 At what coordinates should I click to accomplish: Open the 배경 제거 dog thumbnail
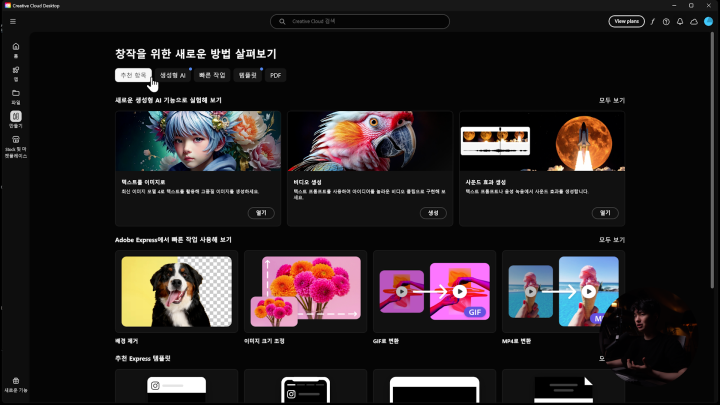pos(176,291)
